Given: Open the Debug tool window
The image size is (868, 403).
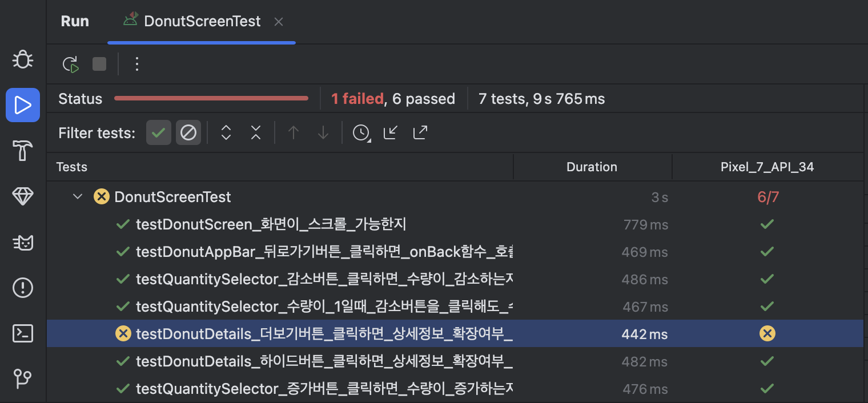Looking at the screenshot, I should click(x=23, y=59).
